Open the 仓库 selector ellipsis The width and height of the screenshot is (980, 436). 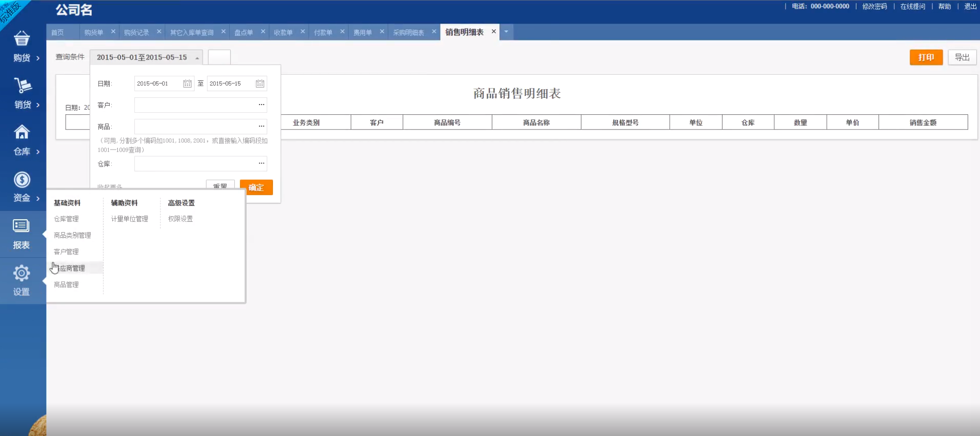click(262, 163)
